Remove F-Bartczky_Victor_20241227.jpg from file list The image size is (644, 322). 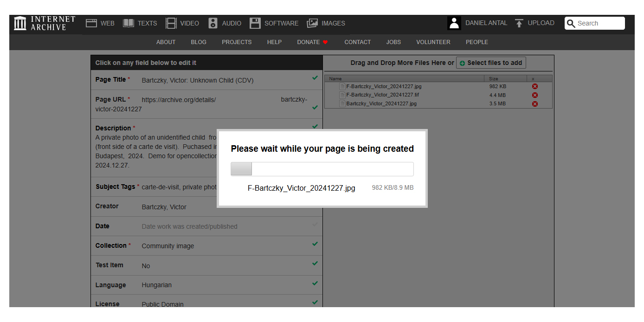click(535, 86)
